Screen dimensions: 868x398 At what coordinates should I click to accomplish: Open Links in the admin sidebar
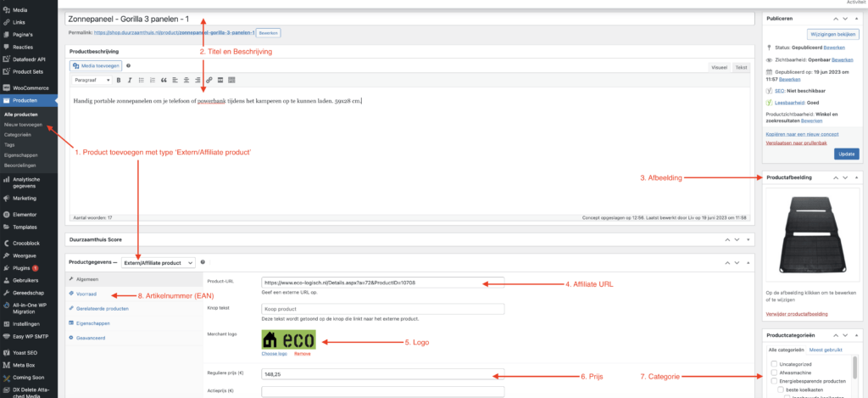point(19,22)
